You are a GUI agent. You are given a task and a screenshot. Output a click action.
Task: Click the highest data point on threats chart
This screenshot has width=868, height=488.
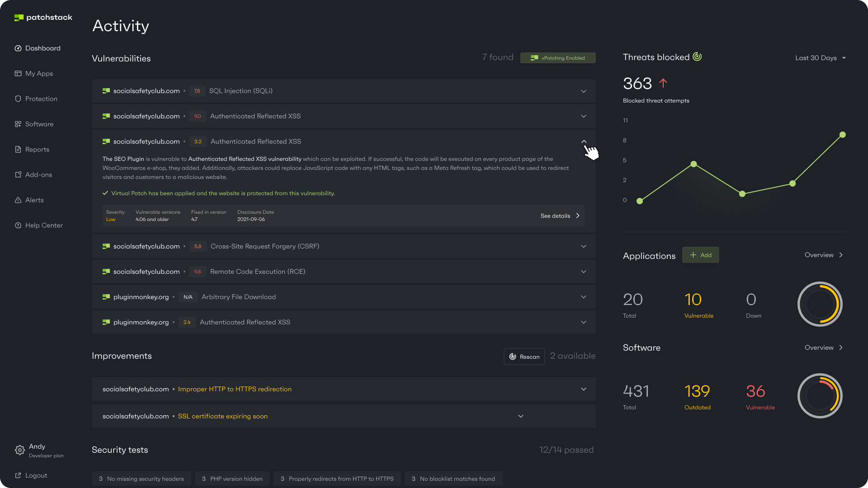(843, 135)
